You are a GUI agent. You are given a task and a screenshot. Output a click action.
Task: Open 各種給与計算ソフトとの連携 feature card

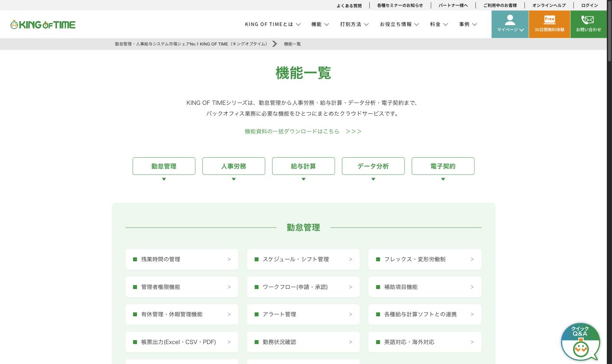[x=425, y=314]
